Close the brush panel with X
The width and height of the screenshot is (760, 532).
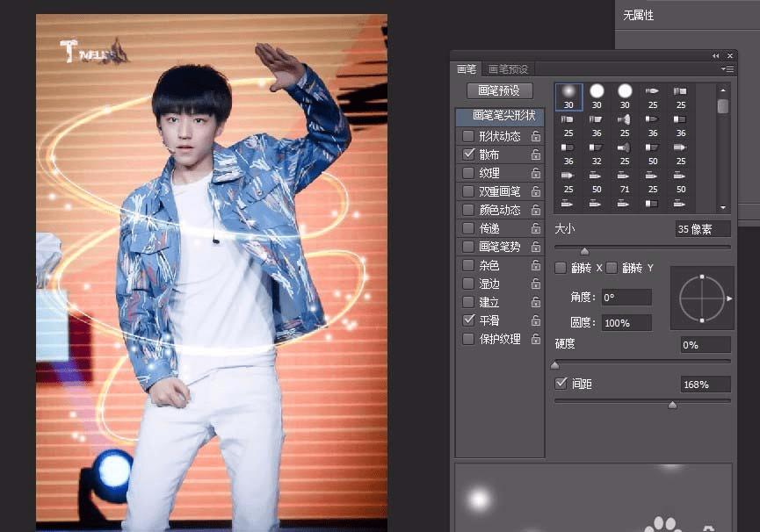729,56
